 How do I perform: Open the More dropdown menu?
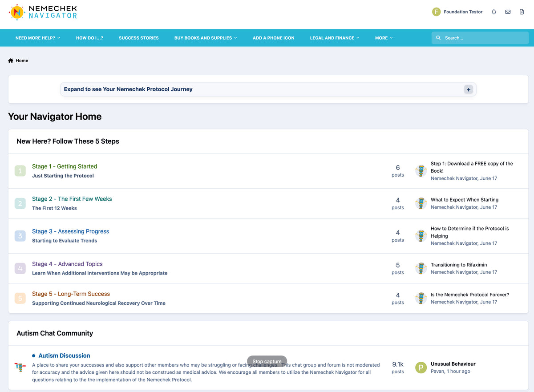point(384,38)
